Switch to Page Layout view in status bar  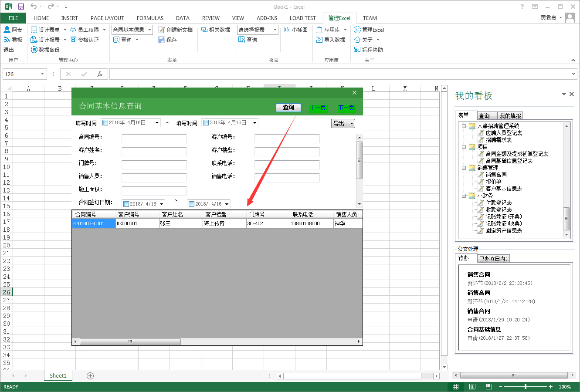472,387
